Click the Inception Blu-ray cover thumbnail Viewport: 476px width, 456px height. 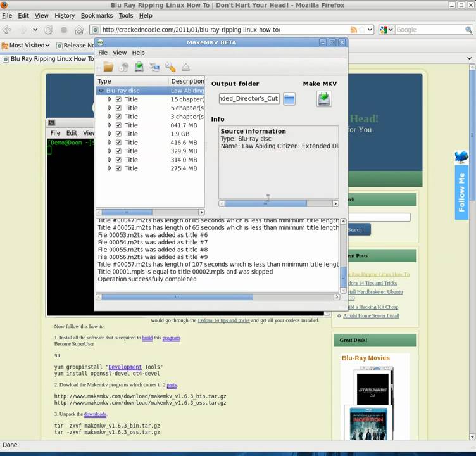[368, 424]
